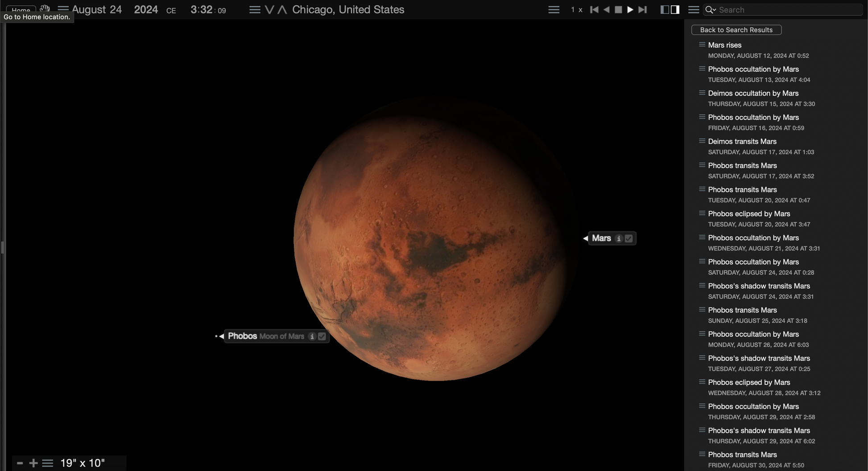Skip to the next time step
Image resolution: width=868 pixels, height=471 pixels.
pyautogui.click(x=642, y=9)
